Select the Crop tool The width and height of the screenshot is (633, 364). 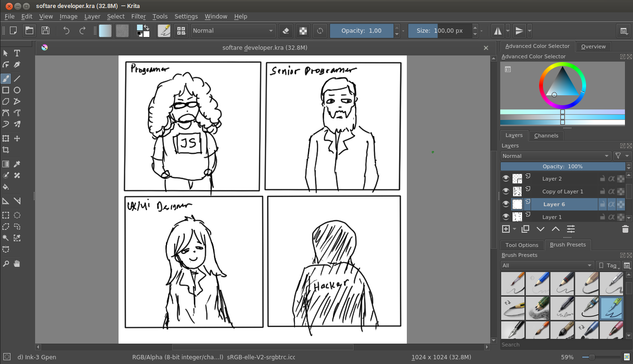[6, 150]
